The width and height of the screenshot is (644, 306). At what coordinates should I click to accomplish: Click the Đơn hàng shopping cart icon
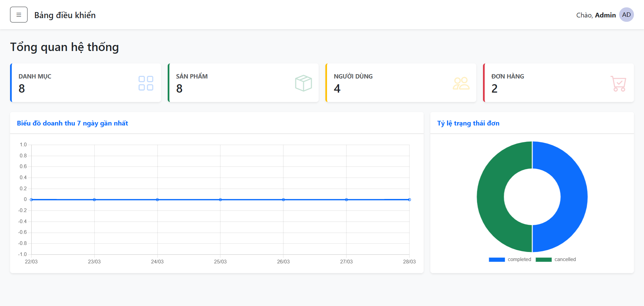pos(618,84)
